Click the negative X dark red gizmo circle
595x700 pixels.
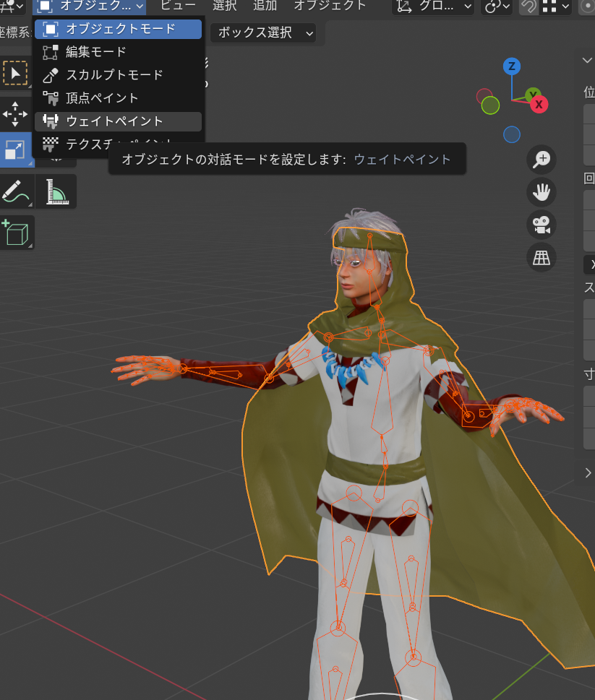coord(484,95)
